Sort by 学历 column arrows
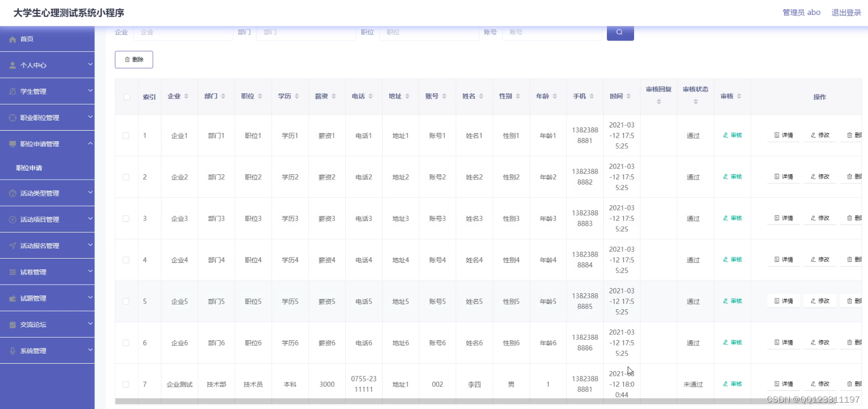This screenshot has height=409, width=868. click(x=297, y=97)
